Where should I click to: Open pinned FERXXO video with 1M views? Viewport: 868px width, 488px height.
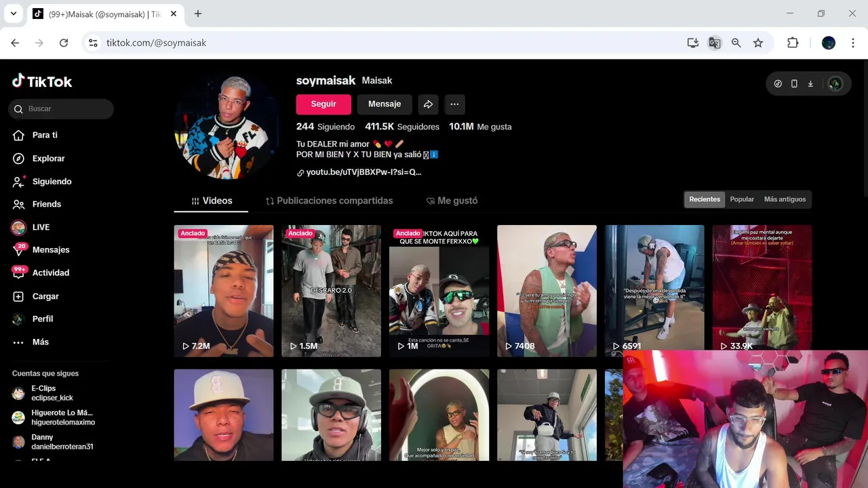click(x=439, y=291)
